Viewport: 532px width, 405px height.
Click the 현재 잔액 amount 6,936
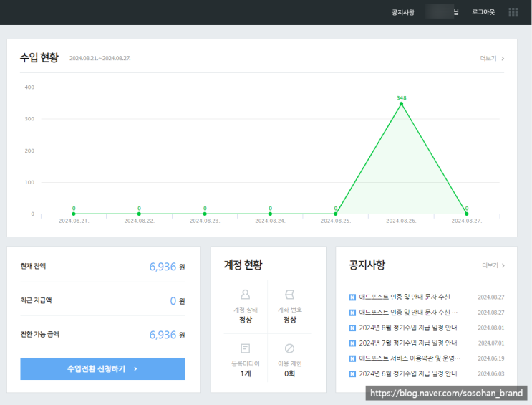[163, 267]
